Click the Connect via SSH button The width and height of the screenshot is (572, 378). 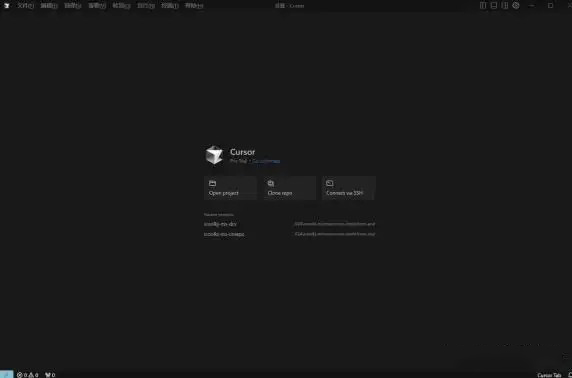click(348, 188)
